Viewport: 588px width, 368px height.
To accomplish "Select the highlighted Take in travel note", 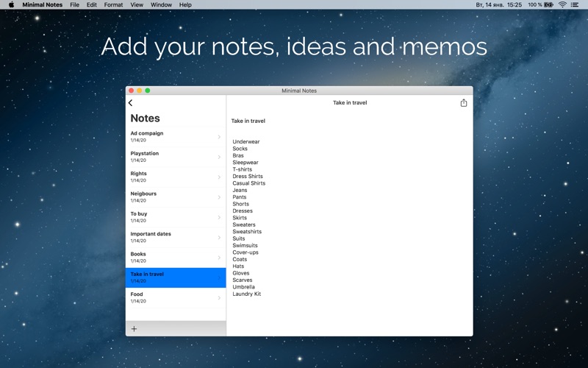I will point(176,278).
